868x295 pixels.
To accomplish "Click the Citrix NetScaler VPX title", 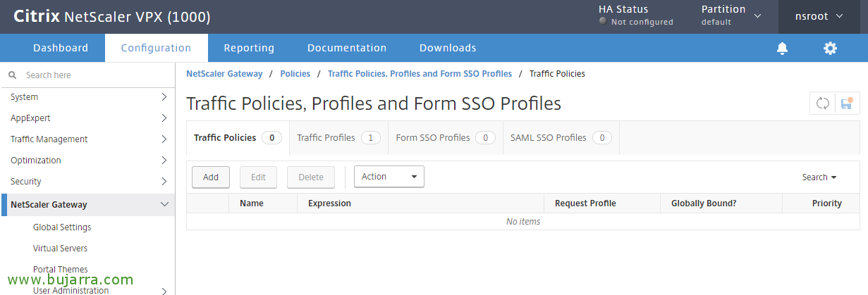I will pos(111,16).
